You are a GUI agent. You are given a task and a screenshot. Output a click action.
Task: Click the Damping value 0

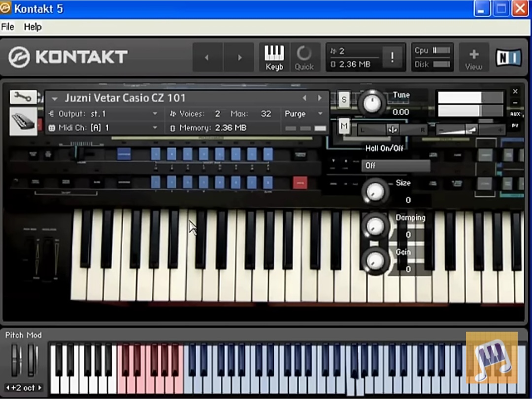[408, 235]
